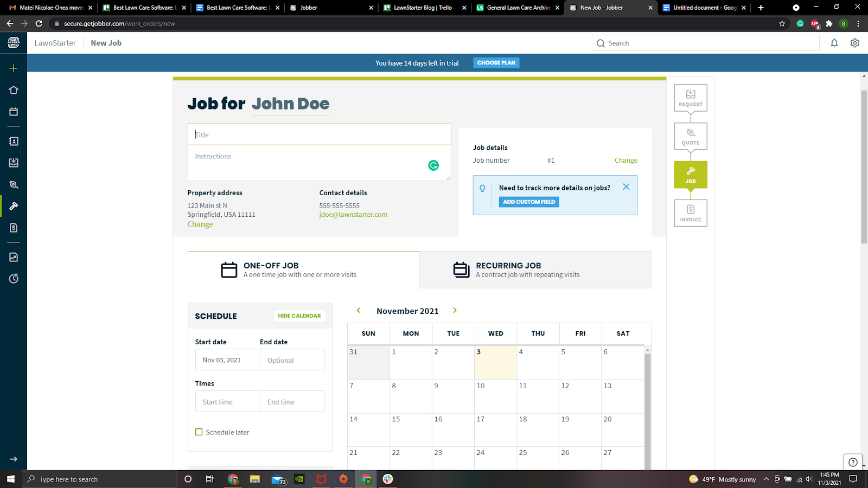Click Add Custom Field
This screenshot has height=488, width=868.
tap(528, 201)
